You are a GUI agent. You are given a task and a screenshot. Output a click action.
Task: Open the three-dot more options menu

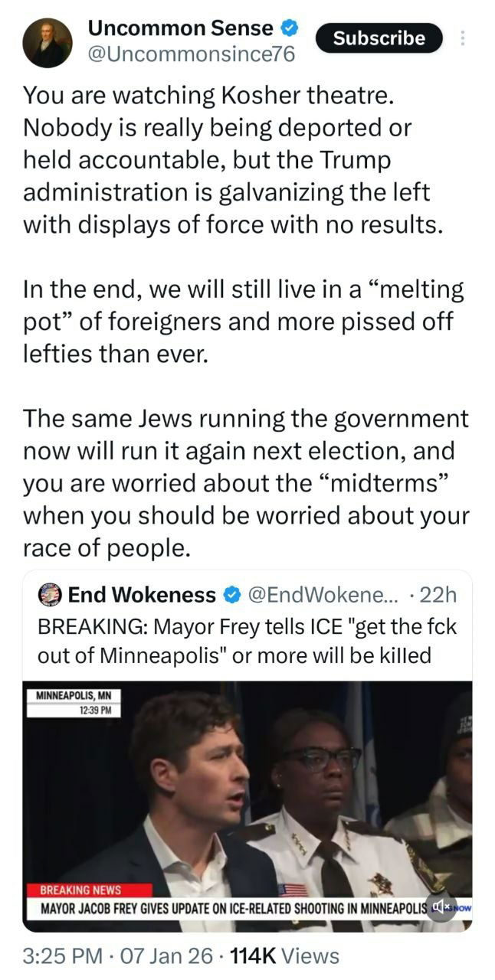[x=462, y=38]
